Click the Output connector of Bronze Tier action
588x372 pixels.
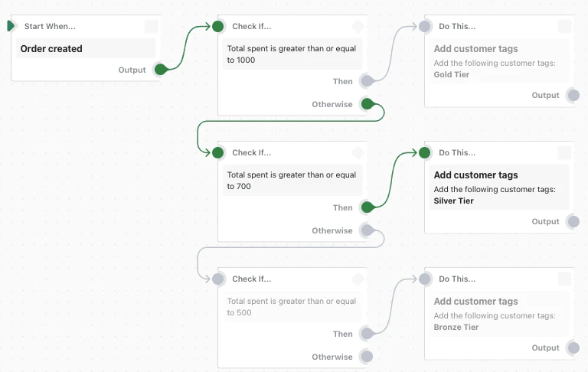[573, 348]
